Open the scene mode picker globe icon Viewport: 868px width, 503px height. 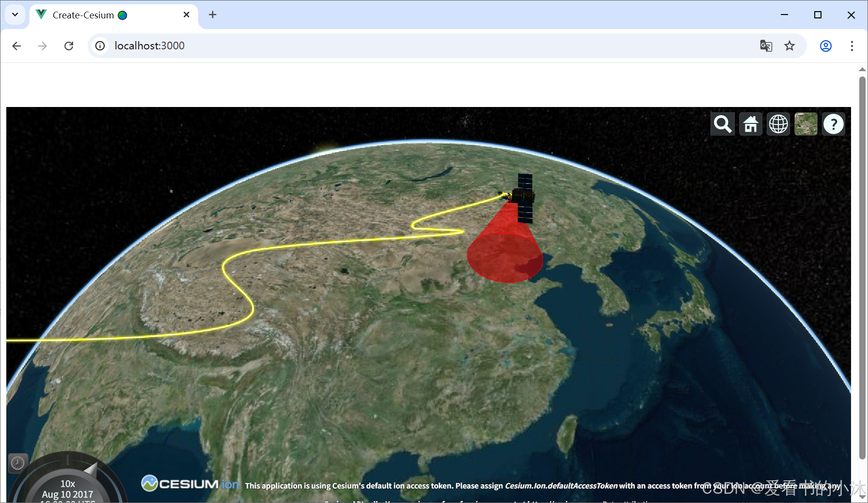[778, 124]
